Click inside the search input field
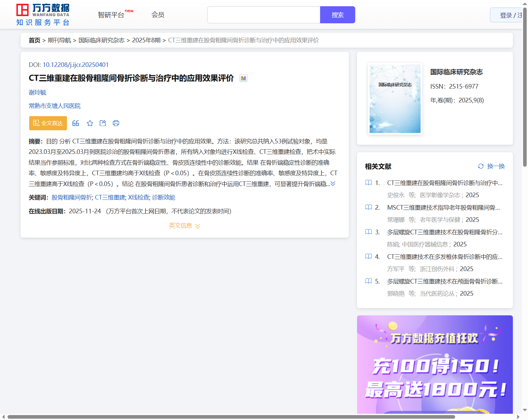Viewport: 528px width, 420px height. click(264, 15)
